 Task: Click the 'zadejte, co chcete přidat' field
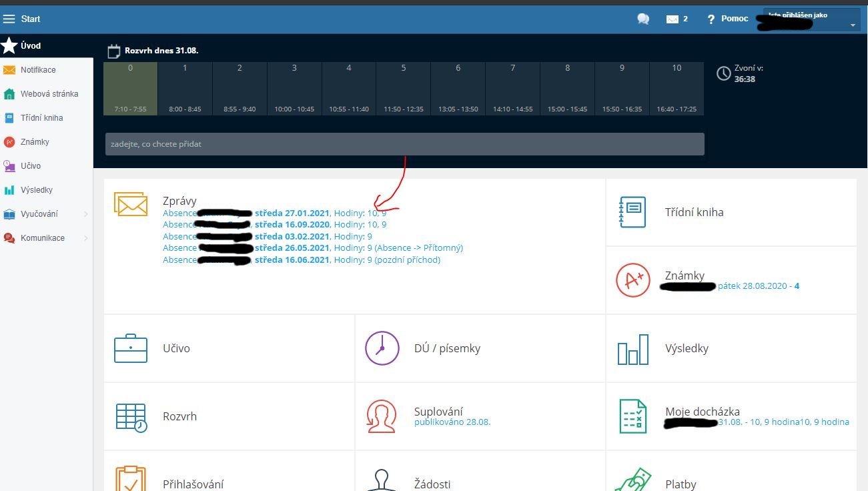coord(404,144)
